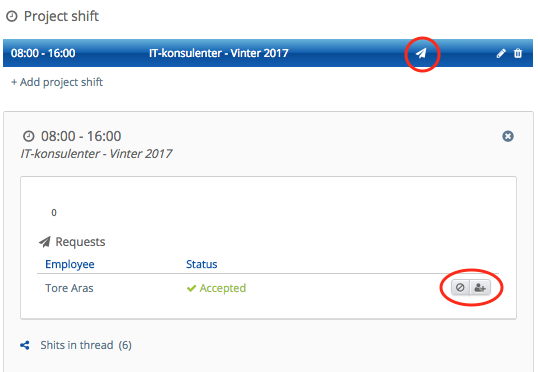Click the share icon beside Shifts in thread

[x=25, y=345]
